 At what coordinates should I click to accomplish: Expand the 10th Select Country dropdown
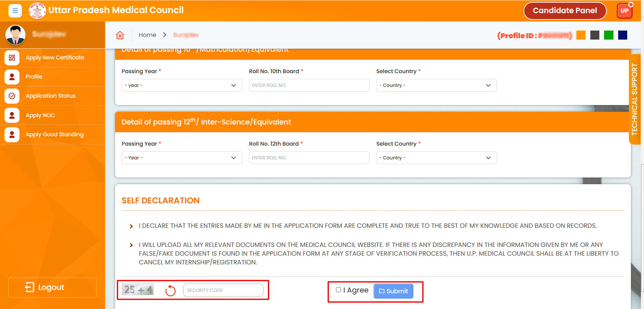[x=436, y=85]
